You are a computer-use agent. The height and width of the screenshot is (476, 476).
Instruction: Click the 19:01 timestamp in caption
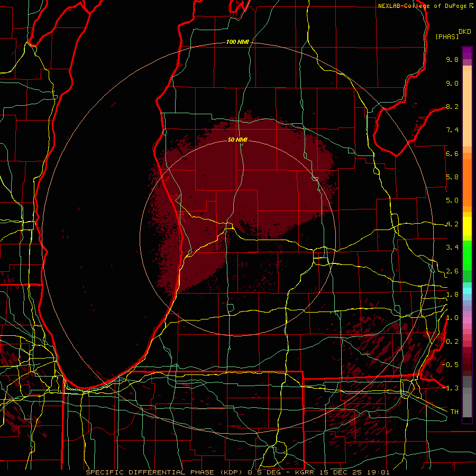[378, 472]
